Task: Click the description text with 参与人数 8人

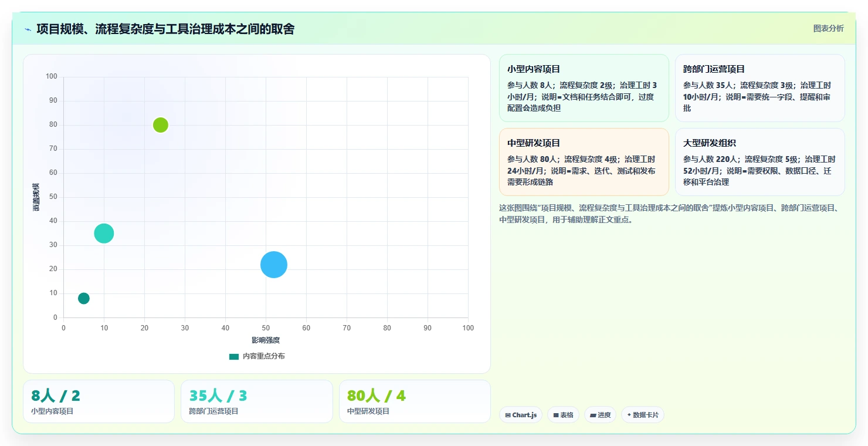Action: tap(582, 97)
